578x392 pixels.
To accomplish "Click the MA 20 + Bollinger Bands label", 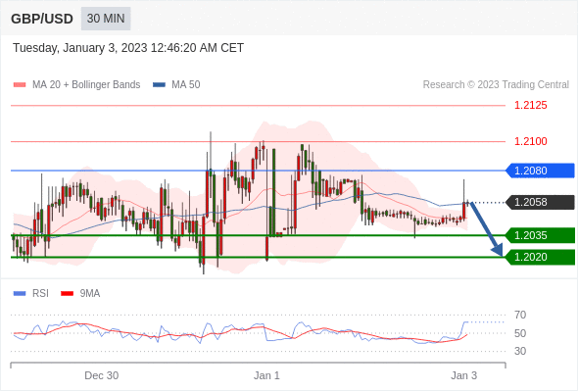I will (86, 85).
